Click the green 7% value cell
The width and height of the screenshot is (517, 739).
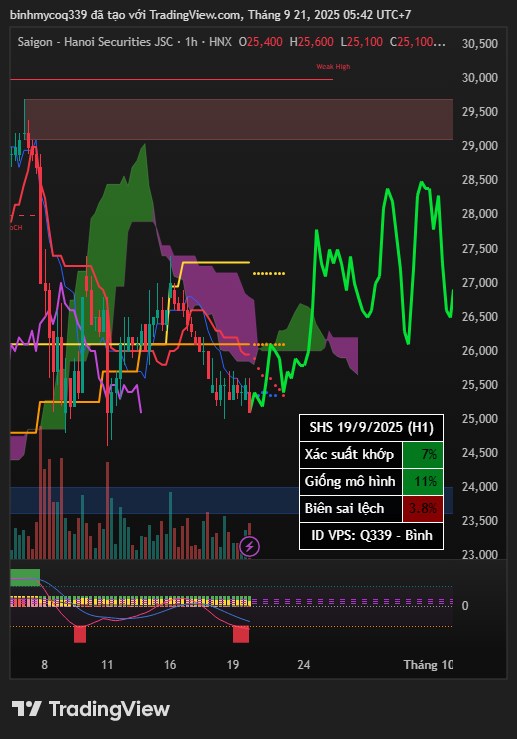(423, 455)
